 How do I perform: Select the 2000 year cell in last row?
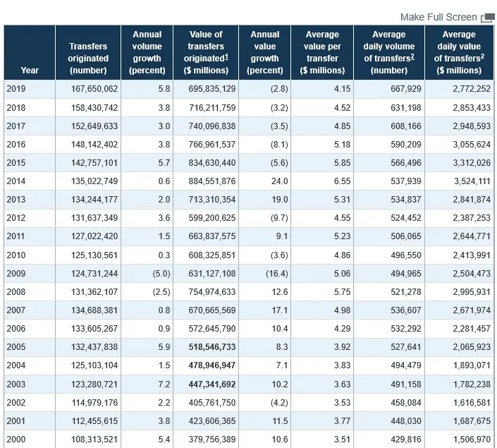(16, 439)
